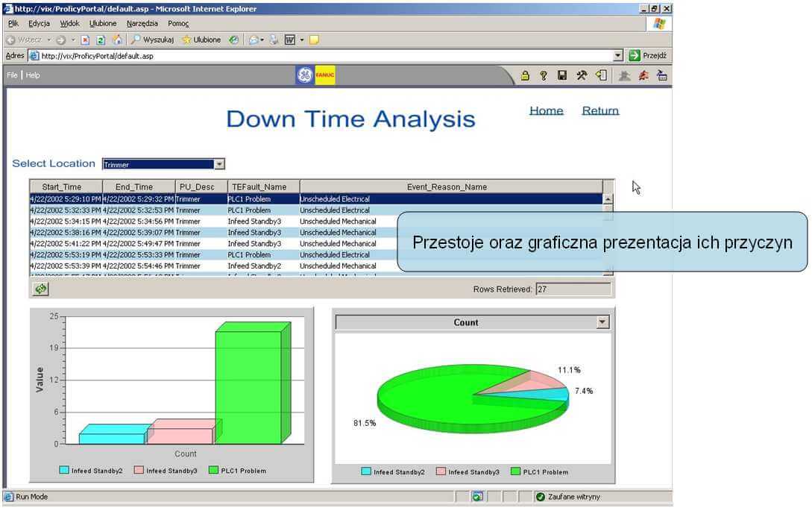Viewport: 812px width, 508px height.
Task: Open the Narzędzia menu
Action: pyautogui.click(x=142, y=23)
